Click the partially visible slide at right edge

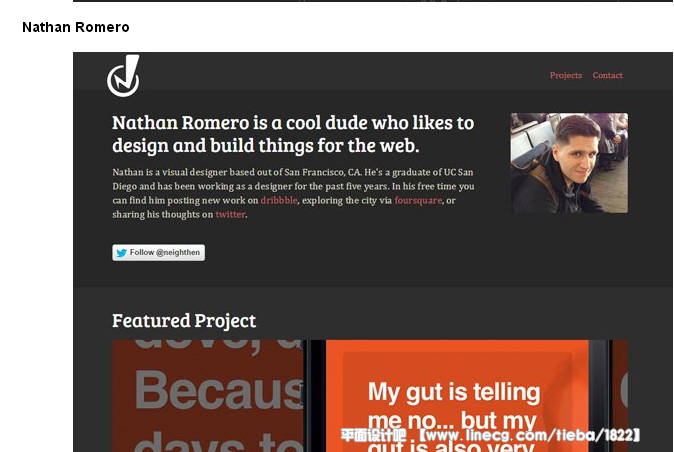click(x=620, y=396)
